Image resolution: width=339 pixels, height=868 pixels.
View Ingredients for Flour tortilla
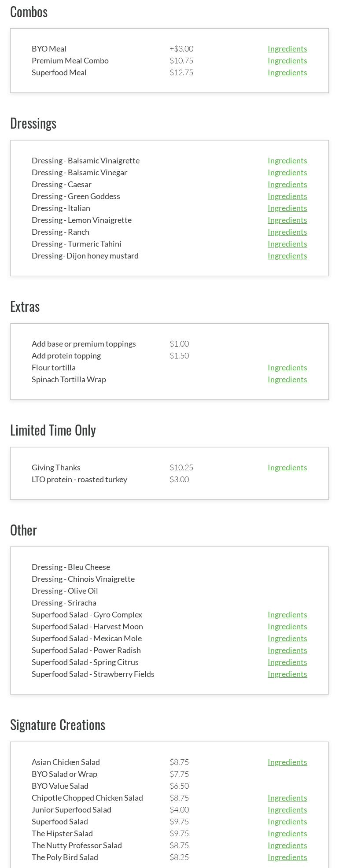[287, 368]
